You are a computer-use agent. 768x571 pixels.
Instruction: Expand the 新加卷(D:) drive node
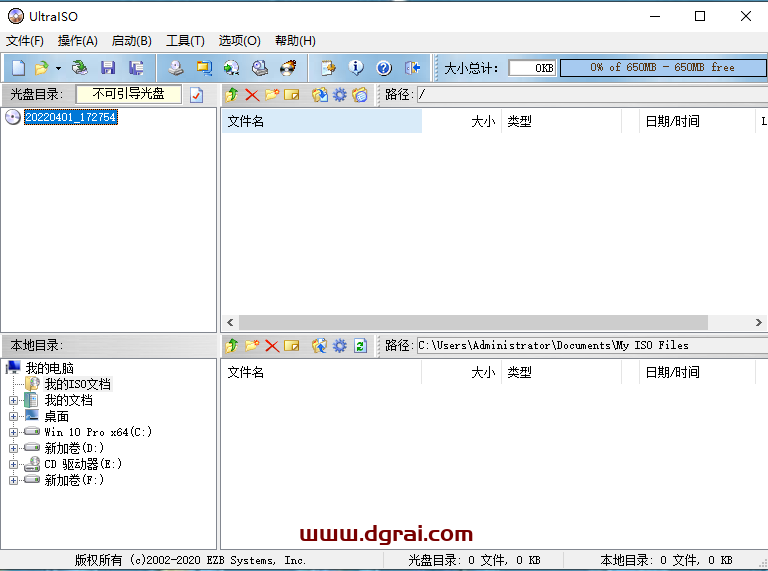(x=13, y=448)
